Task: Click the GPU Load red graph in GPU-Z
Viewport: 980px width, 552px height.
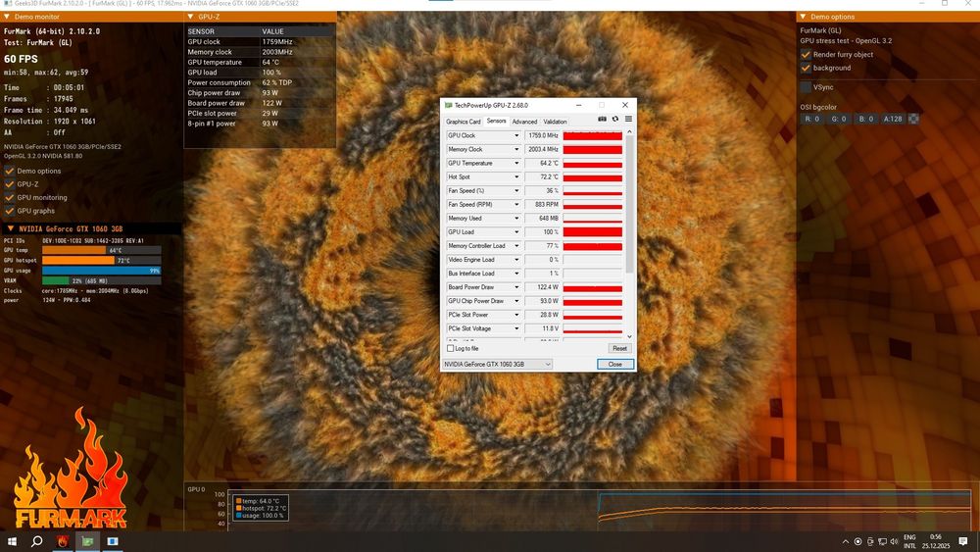Action: click(x=593, y=232)
